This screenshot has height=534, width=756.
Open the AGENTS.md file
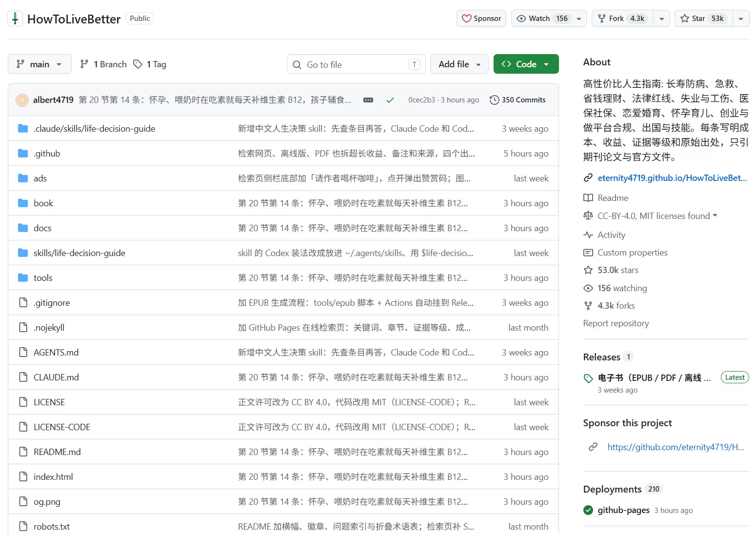coord(56,353)
